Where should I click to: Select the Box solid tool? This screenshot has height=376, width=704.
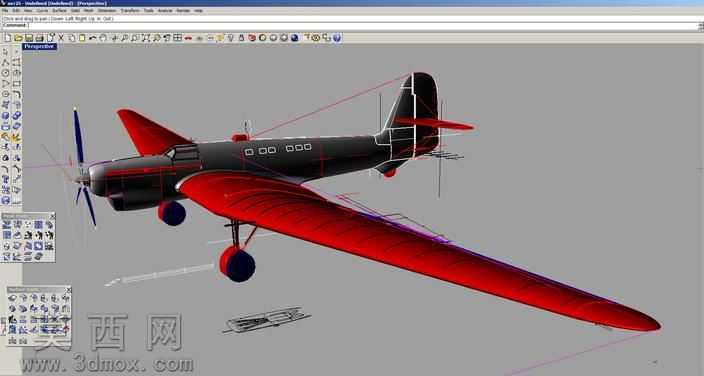pos(5,116)
